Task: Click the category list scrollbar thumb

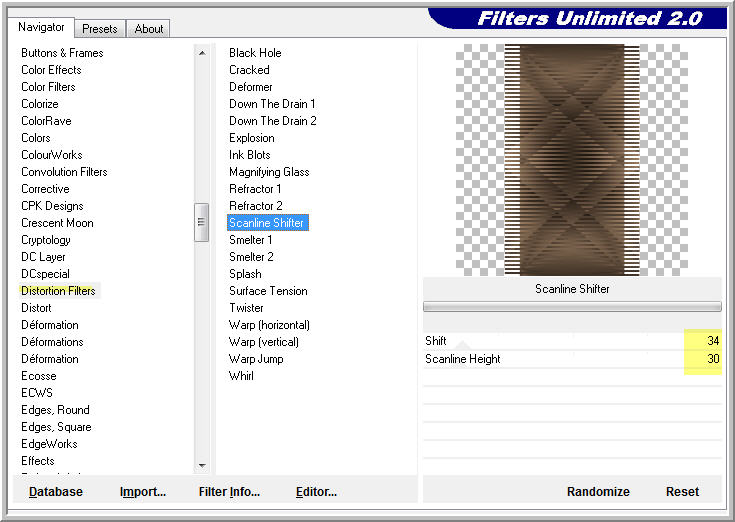Action: click(202, 222)
